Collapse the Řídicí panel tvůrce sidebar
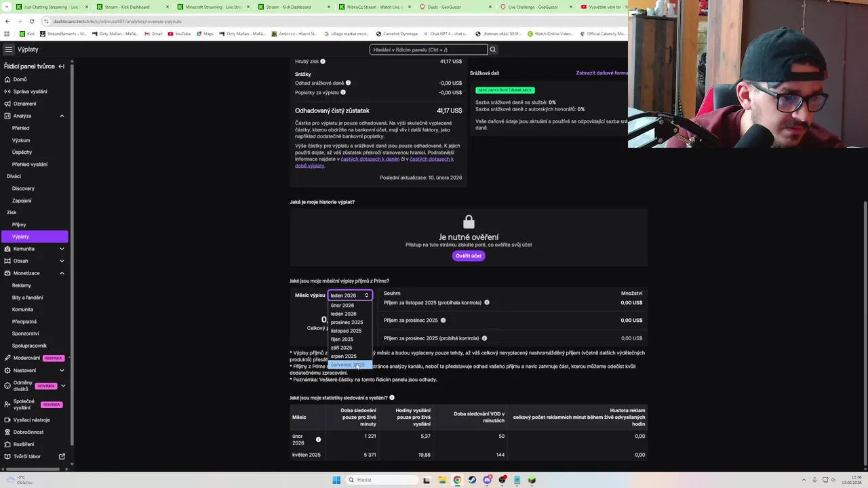The height and width of the screenshot is (488, 868). click(x=61, y=66)
